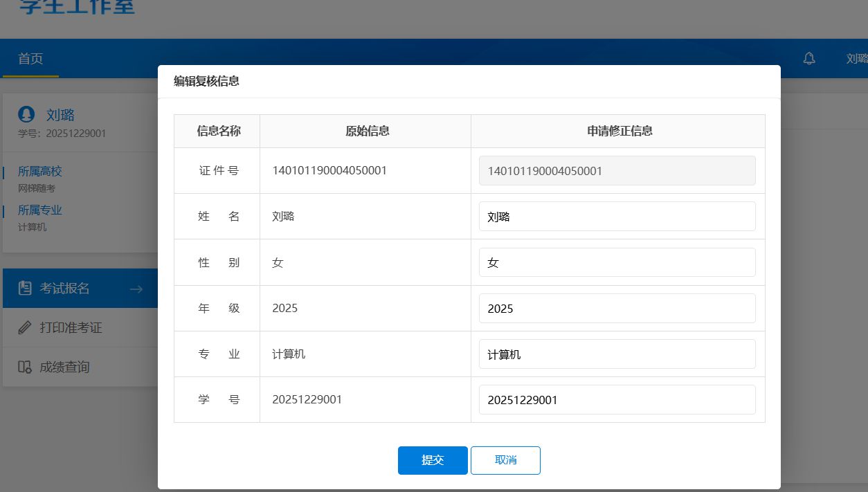Focus the 性别 correction input field
868x492 pixels.
617,263
